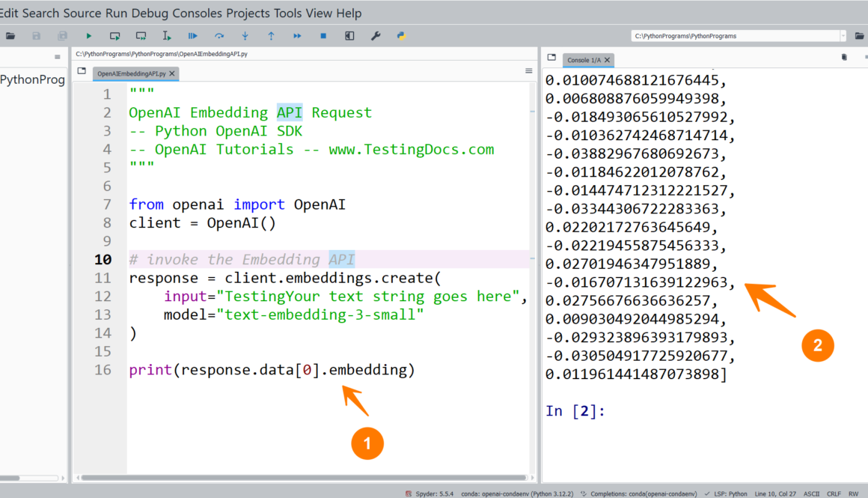Screen dimensions: 868x498
Task: Click the Run current cell icon
Action: click(114, 36)
